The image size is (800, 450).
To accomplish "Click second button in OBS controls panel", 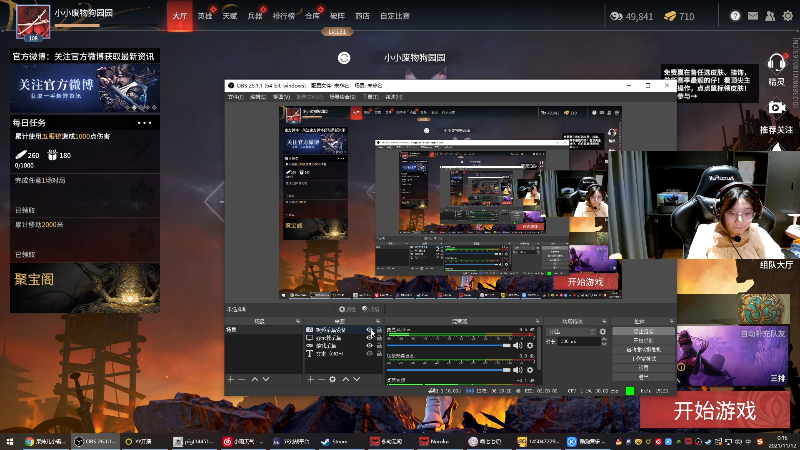I will click(643, 340).
